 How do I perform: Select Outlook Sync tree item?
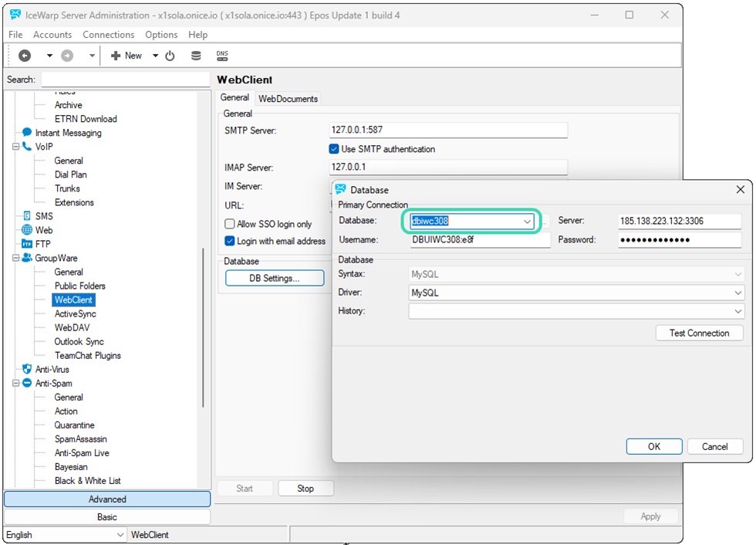click(79, 341)
